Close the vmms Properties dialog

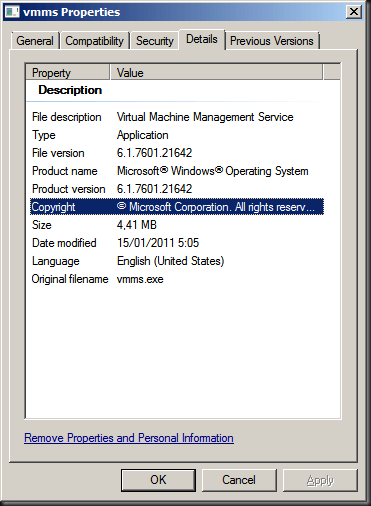[x=354, y=12]
